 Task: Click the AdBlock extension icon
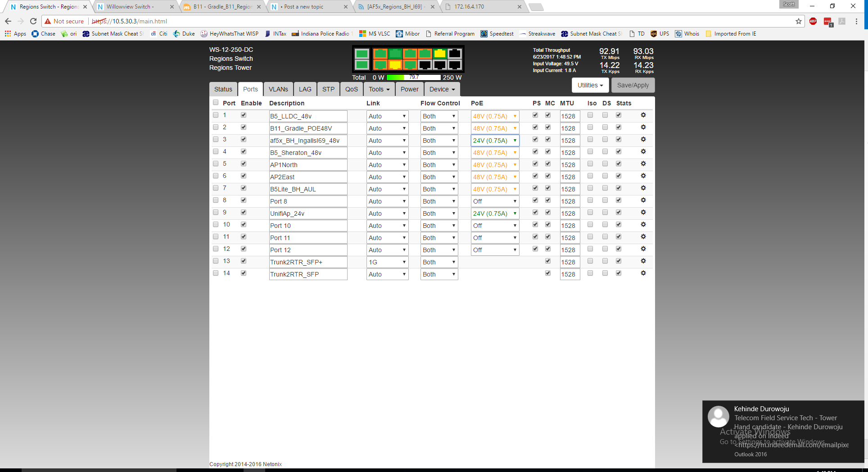[813, 21]
